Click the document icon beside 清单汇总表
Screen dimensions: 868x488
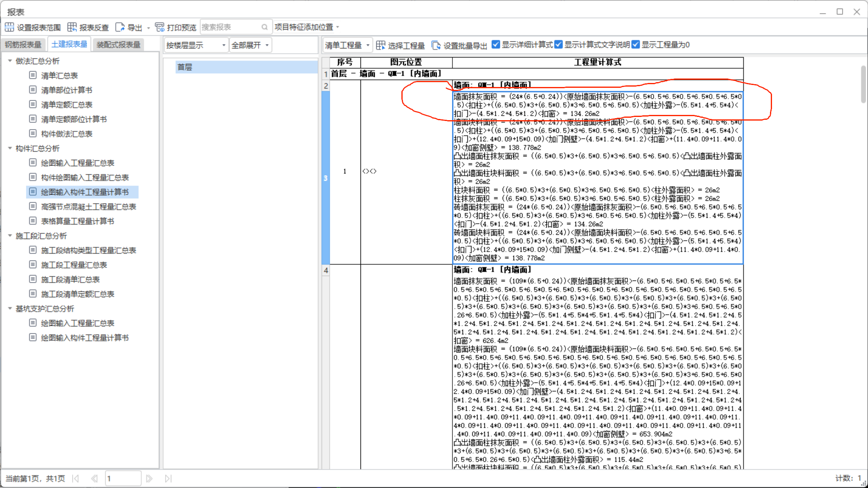click(x=33, y=75)
